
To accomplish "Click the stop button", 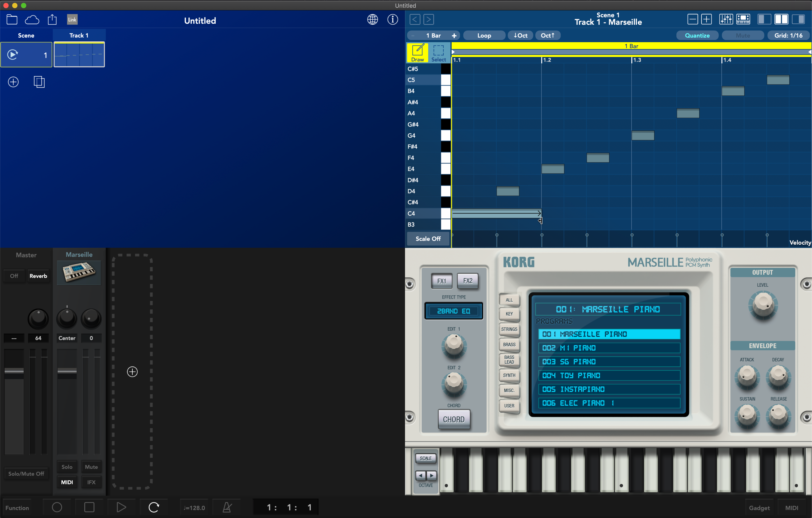I will (89, 507).
